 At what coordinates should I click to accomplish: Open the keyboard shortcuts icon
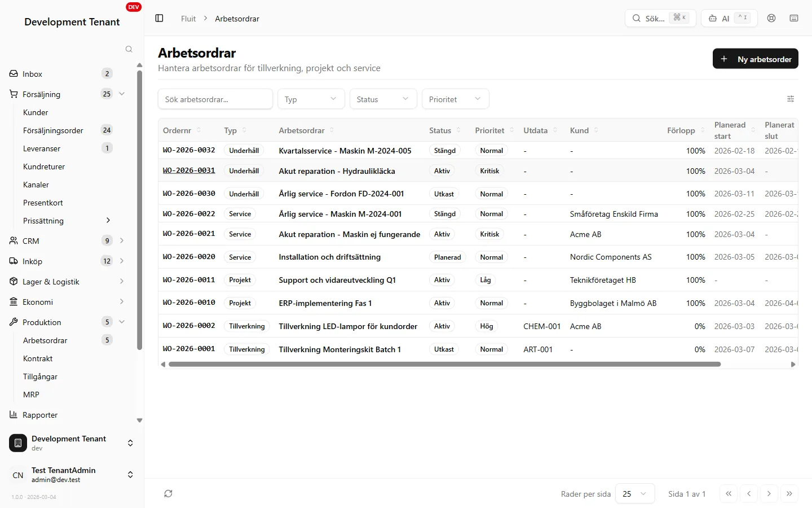coord(794,18)
